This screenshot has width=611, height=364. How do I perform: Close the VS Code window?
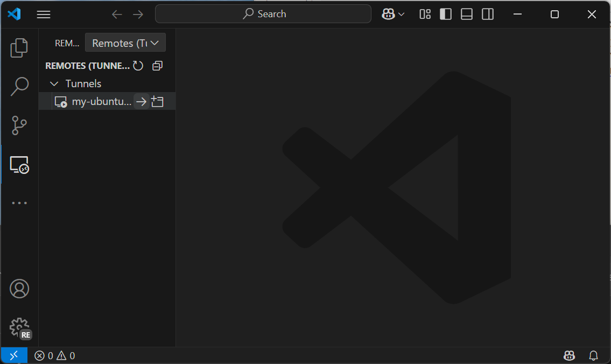592,15
